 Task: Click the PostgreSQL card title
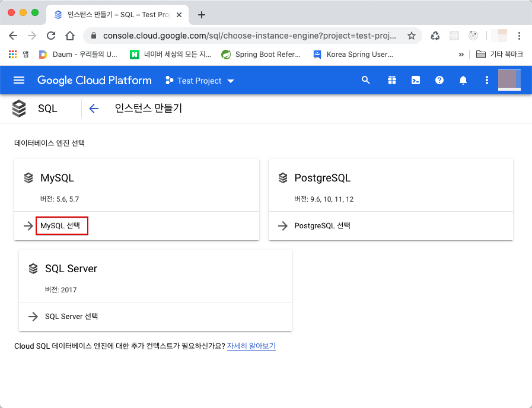pos(322,178)
